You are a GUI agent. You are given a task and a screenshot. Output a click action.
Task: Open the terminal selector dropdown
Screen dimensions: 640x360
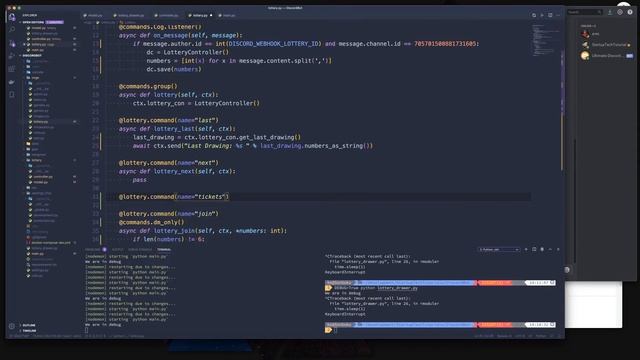pyautogui.click(x=499, y=249)
